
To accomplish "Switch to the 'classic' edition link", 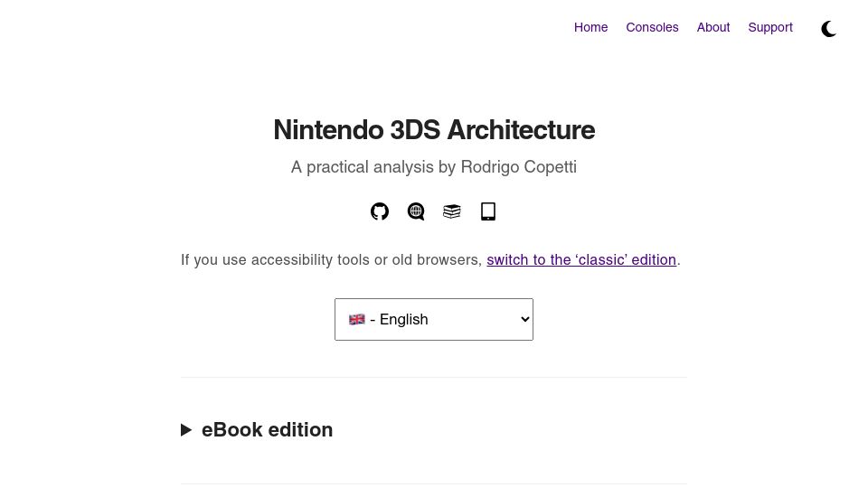I will coord(581,259).
